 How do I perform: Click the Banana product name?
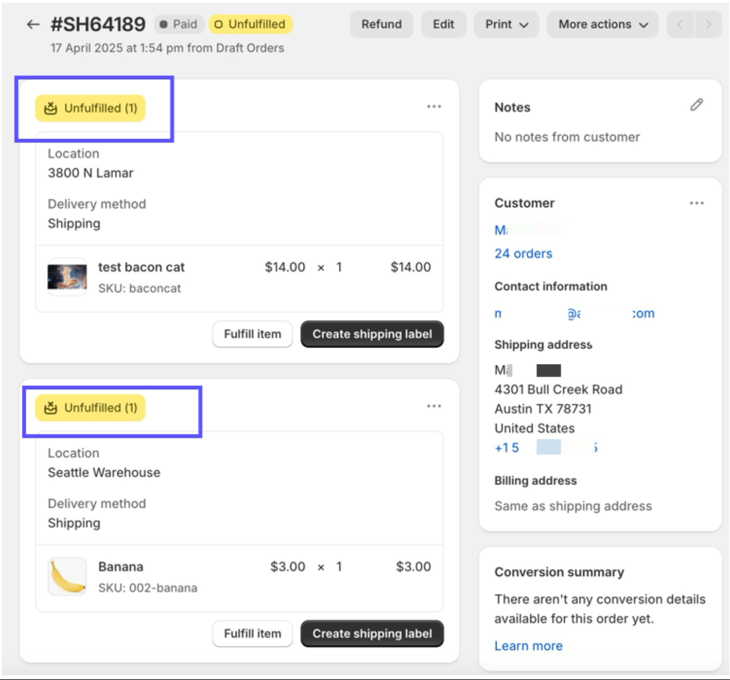coord(121,566)
